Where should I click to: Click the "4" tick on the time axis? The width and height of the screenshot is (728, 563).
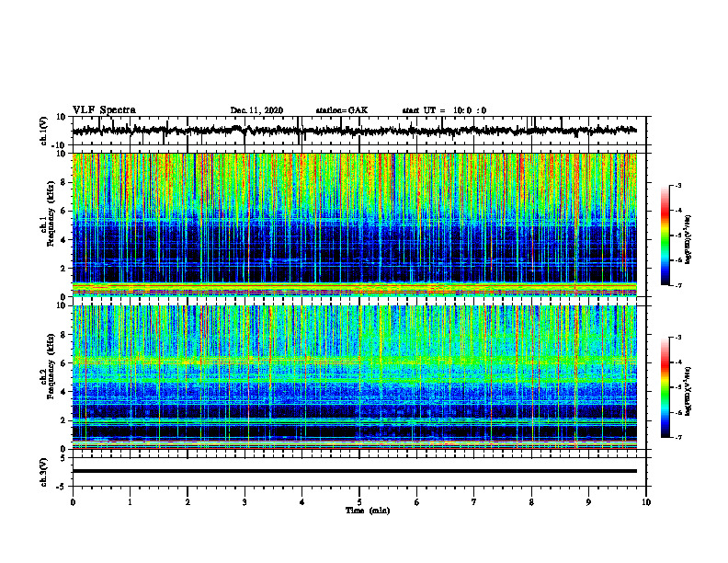302,502
